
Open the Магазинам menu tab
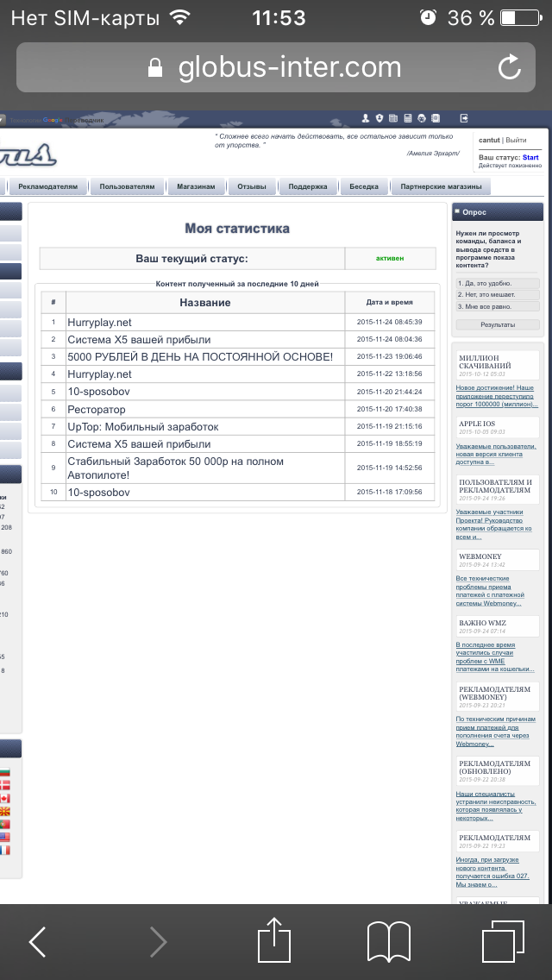pyautogui.click(x=196, y=186)
